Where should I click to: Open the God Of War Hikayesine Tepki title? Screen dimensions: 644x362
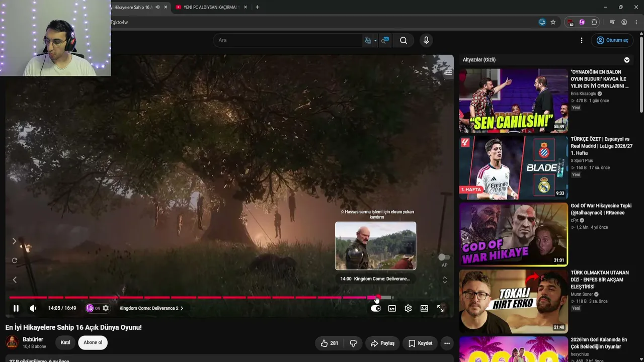pos(601,209)
